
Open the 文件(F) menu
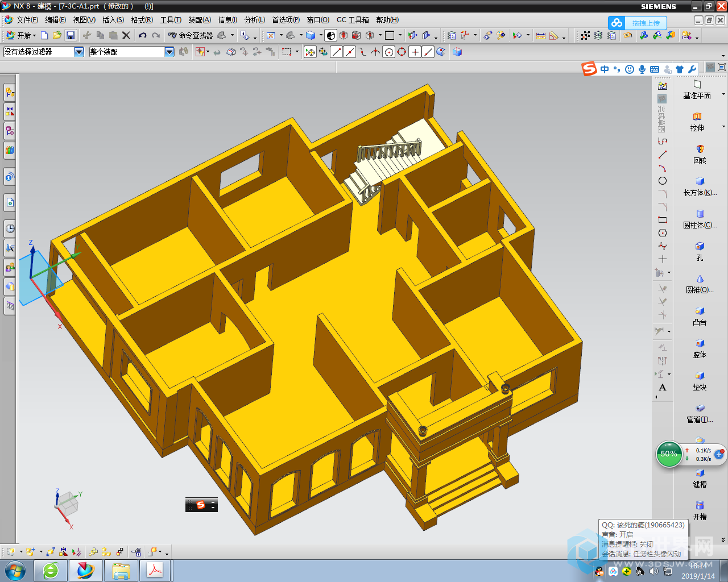[x=27, y=20]
